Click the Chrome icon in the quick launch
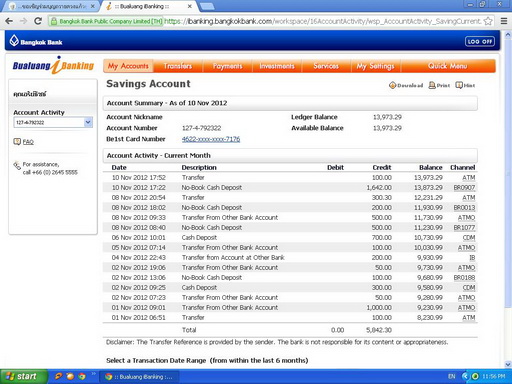 coord(82,377)
